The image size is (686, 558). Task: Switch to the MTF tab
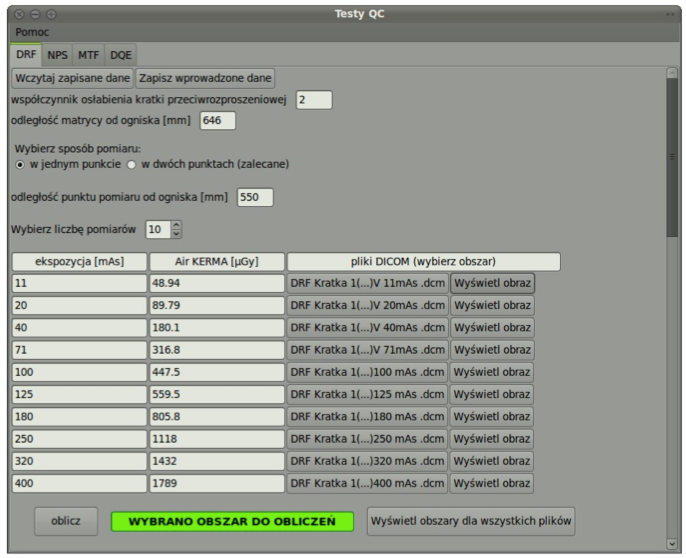89,55
